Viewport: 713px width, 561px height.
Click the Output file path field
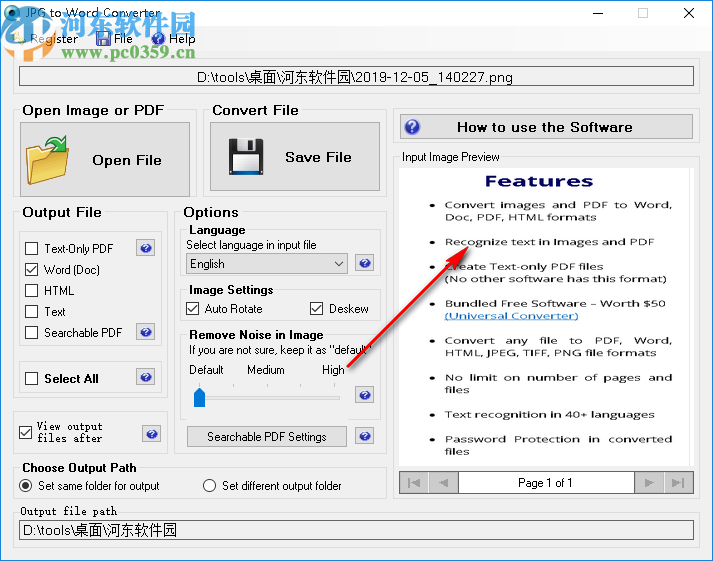click(356, 530)
